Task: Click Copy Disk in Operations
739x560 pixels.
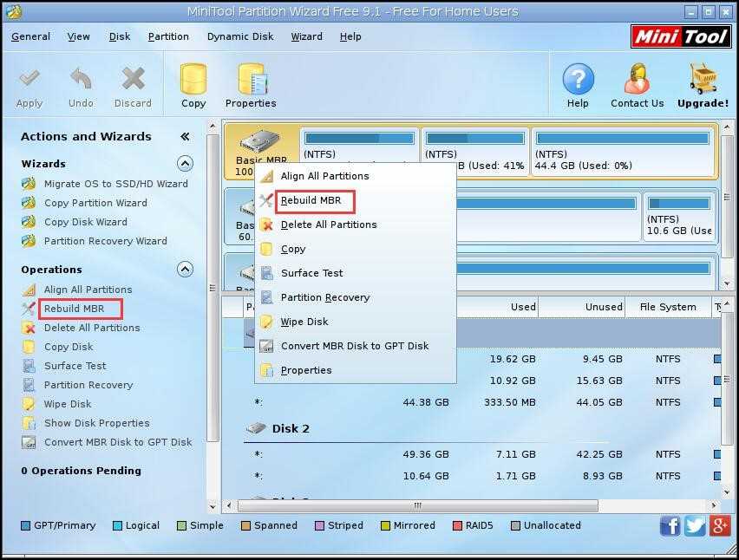Action: click(x=69, y=347)
